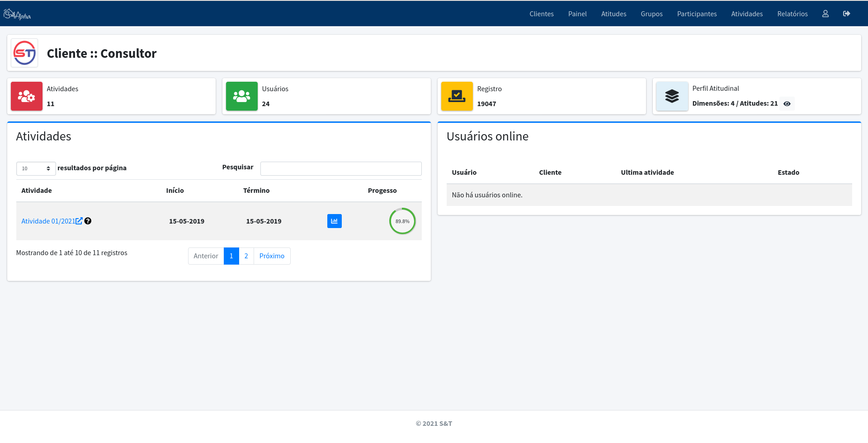Screen dimensions: 868x443
Task: Show Perfil Atitudinal details via eye icon
Action: pyautogui.click(x=787, y=104)
